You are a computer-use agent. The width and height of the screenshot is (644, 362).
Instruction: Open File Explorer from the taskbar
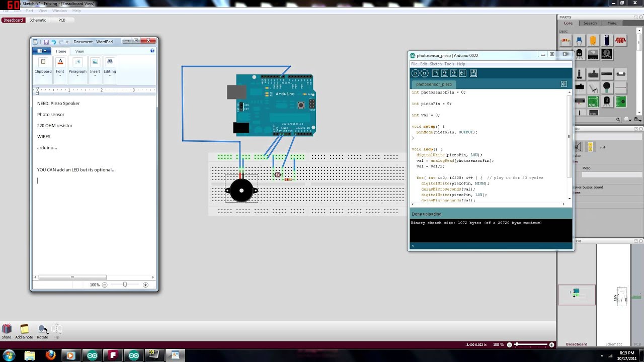coord(30,355)
